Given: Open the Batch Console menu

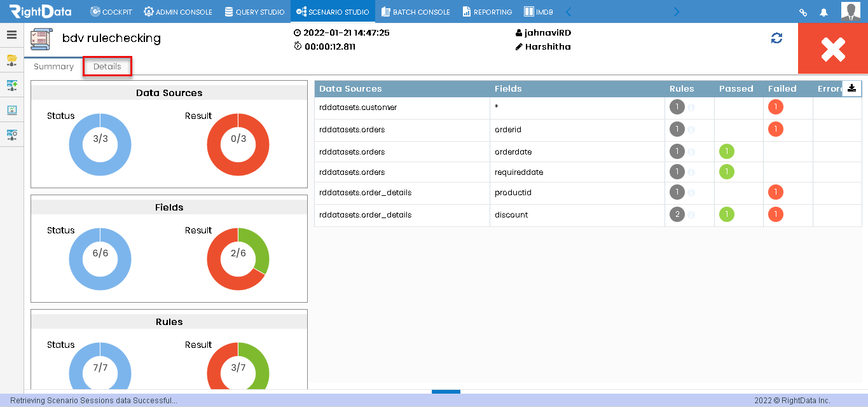Looking at the screenshot, I should tap(415, 11).
